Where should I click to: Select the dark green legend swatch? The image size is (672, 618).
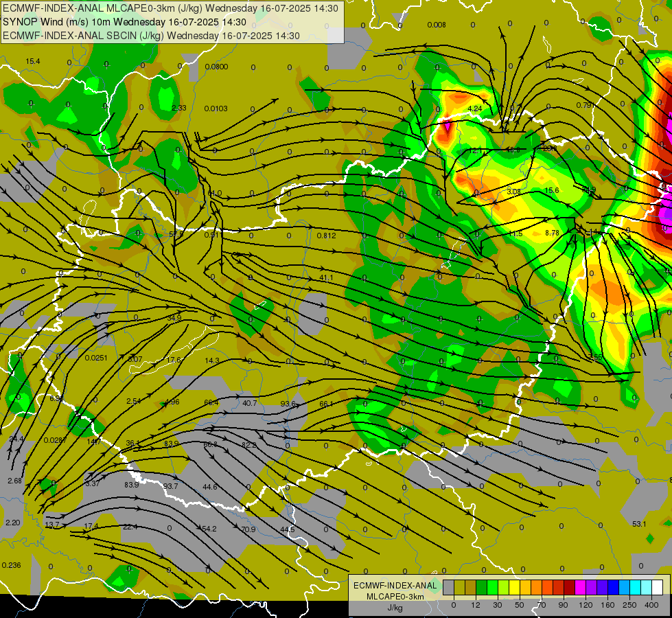click(481, 588)
